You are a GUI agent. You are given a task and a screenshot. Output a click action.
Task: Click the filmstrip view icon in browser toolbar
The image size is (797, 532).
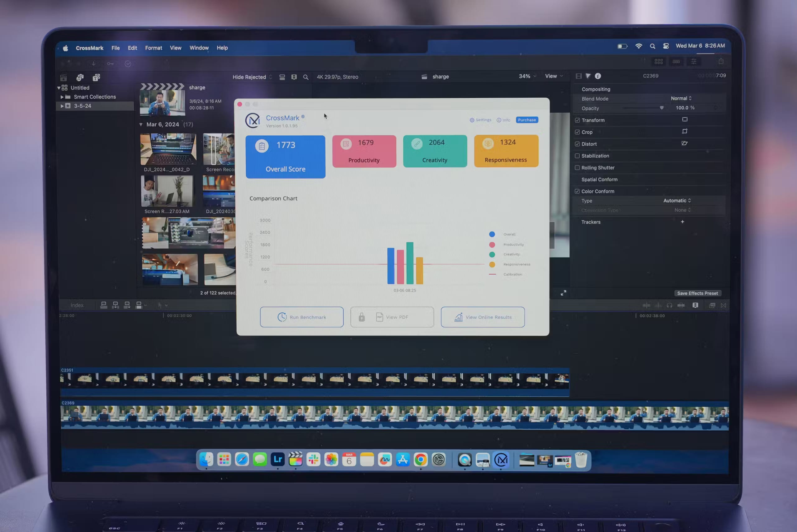(294, 77)
